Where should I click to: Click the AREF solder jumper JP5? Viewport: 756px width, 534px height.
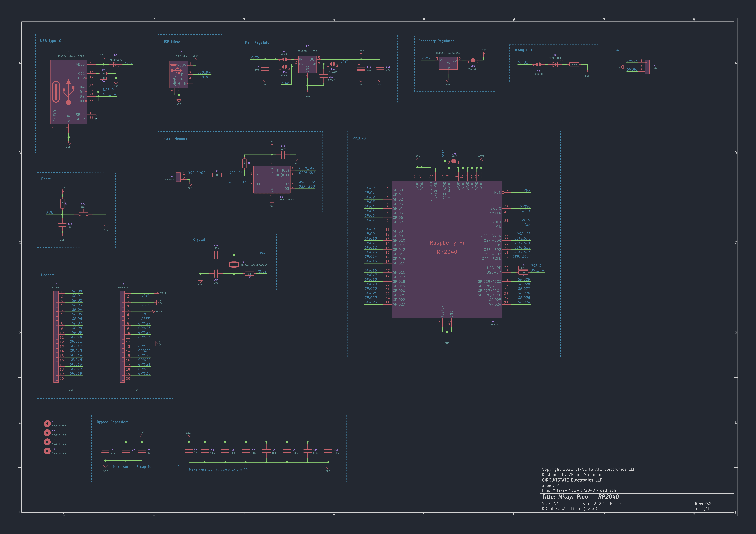coord(454,161)
